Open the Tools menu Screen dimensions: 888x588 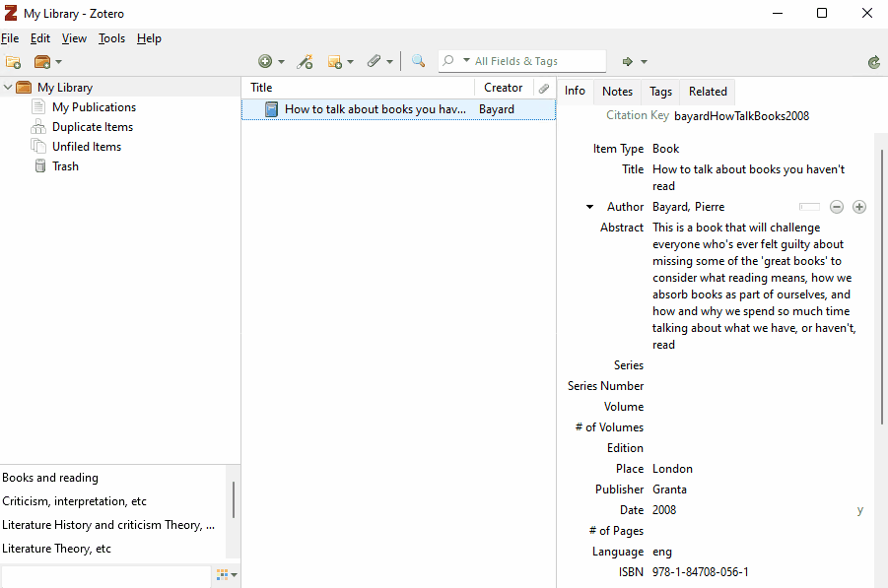click(111, 38)
